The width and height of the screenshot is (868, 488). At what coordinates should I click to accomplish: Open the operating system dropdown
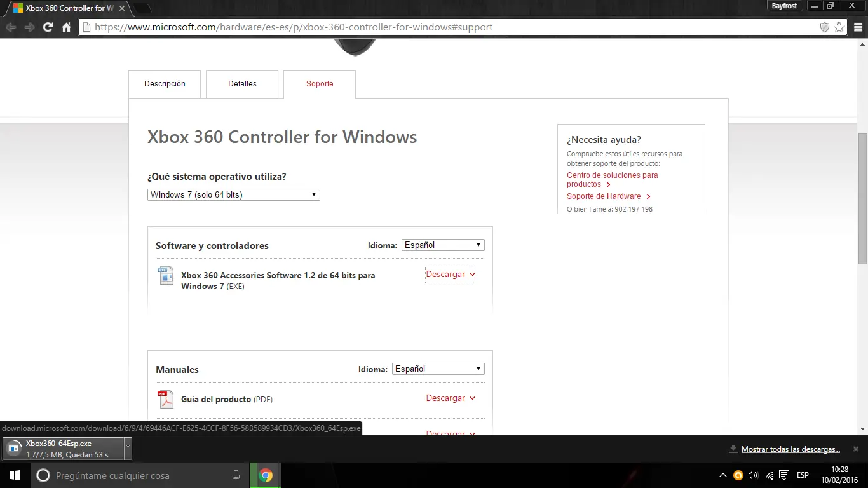(234, 194)
